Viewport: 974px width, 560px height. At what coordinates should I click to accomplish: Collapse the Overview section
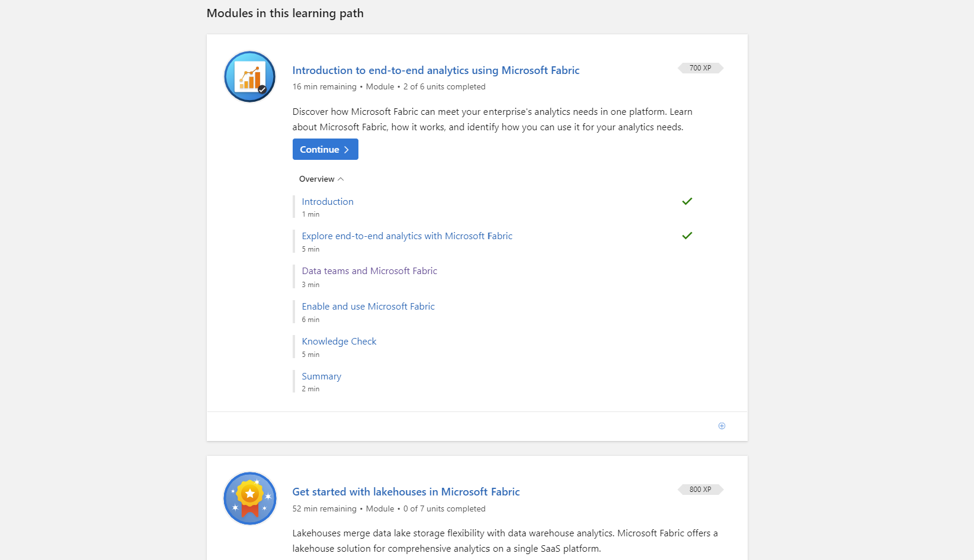click(x=321, y=179)
